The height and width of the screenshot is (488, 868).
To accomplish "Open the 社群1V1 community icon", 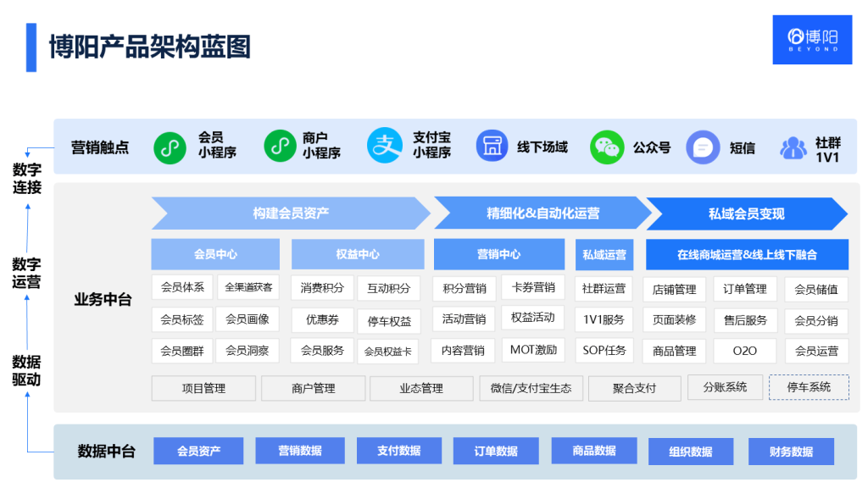I will 793,146.
